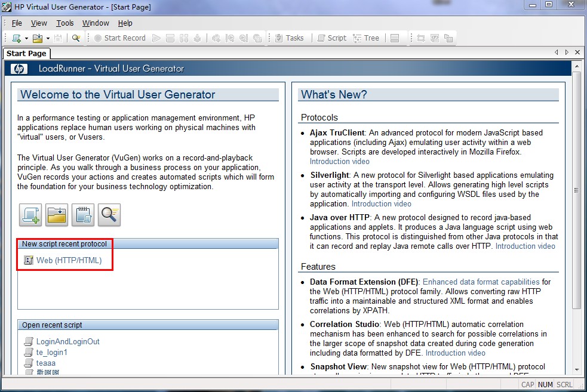Toggle the output window icon after Tree

(395, 38)
